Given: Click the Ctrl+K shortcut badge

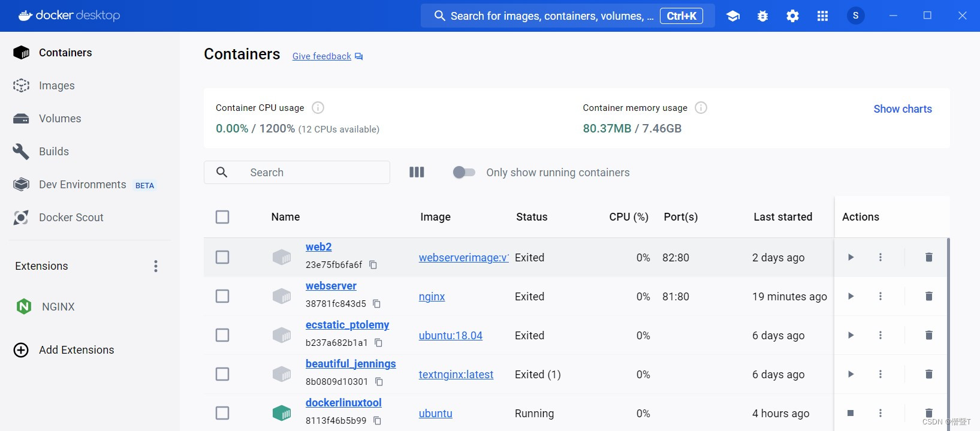Looking at the screenshot, I should point(682,16).
